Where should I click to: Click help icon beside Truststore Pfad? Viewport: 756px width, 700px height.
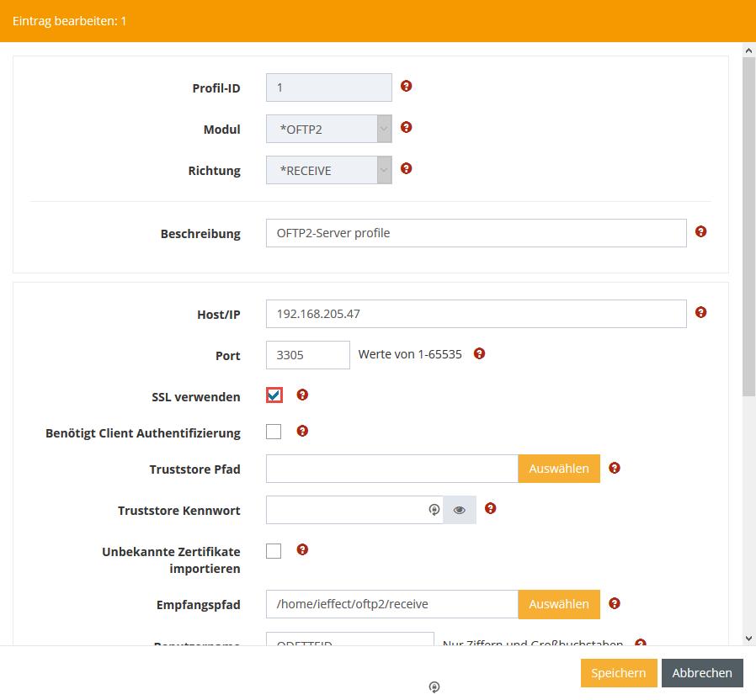tap(614, 468)
